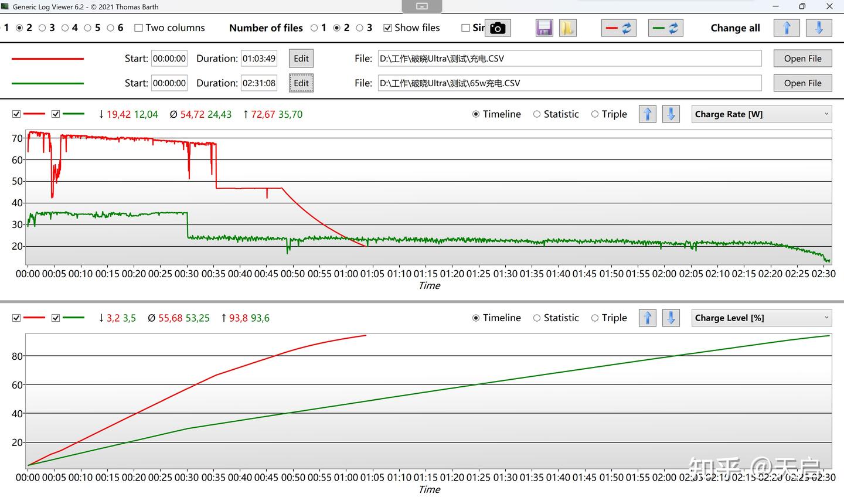
Task: Click Change all up arrow
Action: pos(787,28)
